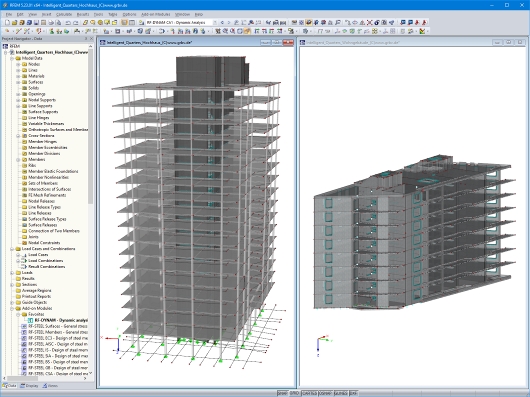Screen dimensions: 530x397
Task: Click the New file icon in toolbar
Action: pyautogui.click(x=7, y=23)
